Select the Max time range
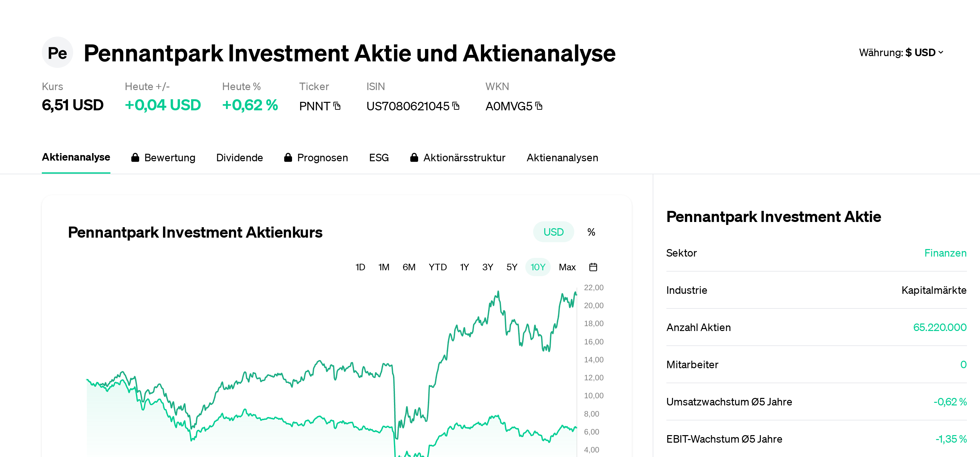 click(567, 267)
